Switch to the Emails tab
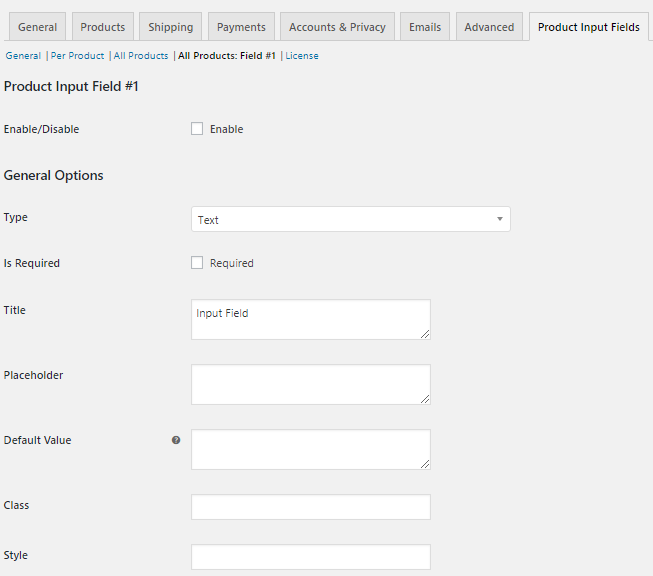This screenshot has width=653, height=576. [425, 27]
